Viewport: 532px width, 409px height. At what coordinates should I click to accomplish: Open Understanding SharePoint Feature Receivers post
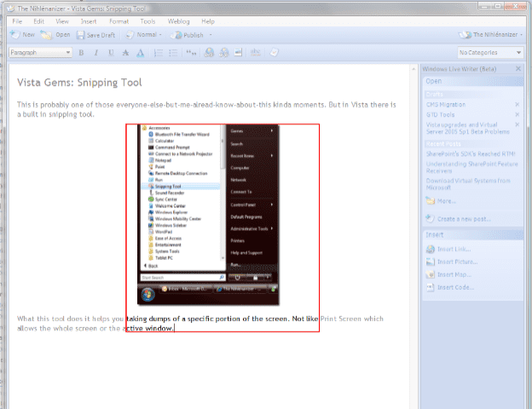(472, 167)
